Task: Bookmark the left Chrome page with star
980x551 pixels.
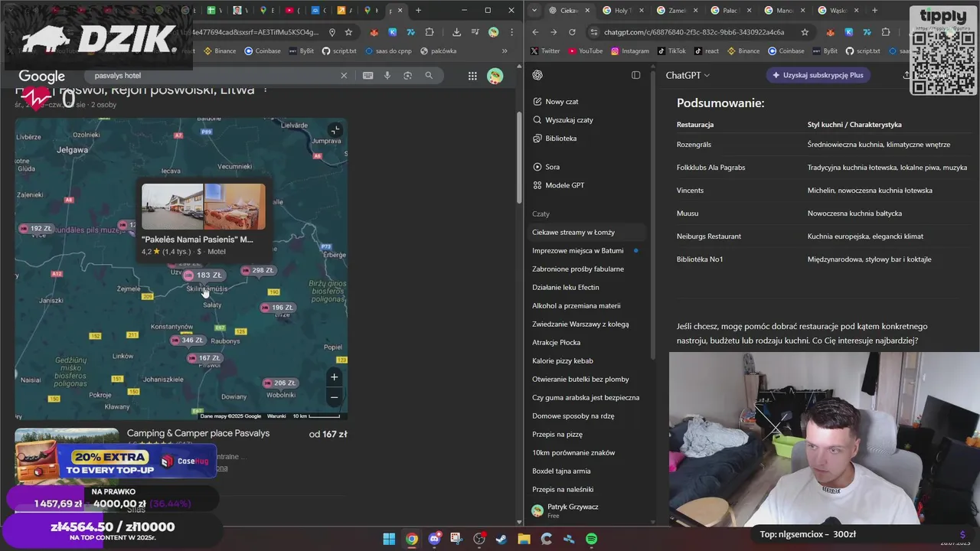Action: 348,32
